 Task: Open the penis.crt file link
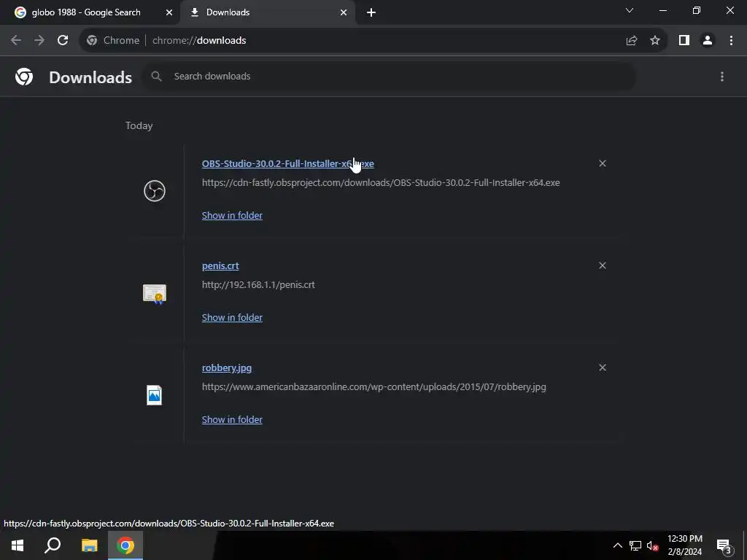[220, 265]
